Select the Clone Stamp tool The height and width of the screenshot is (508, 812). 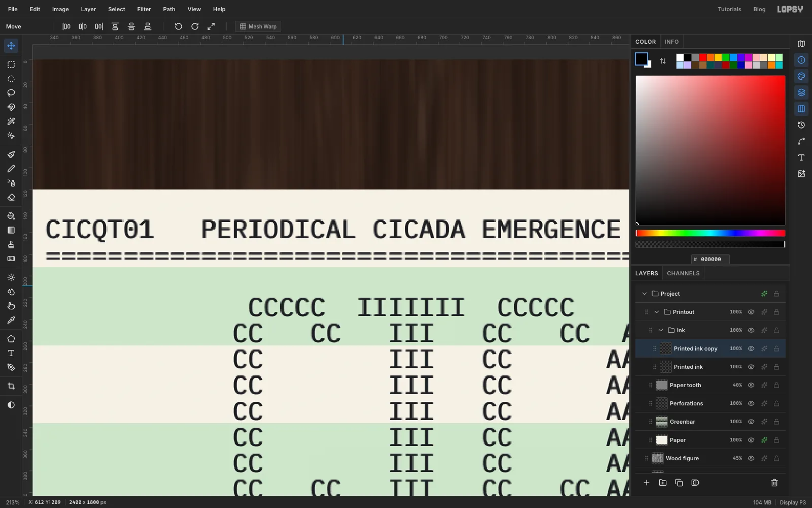point(11,244)
